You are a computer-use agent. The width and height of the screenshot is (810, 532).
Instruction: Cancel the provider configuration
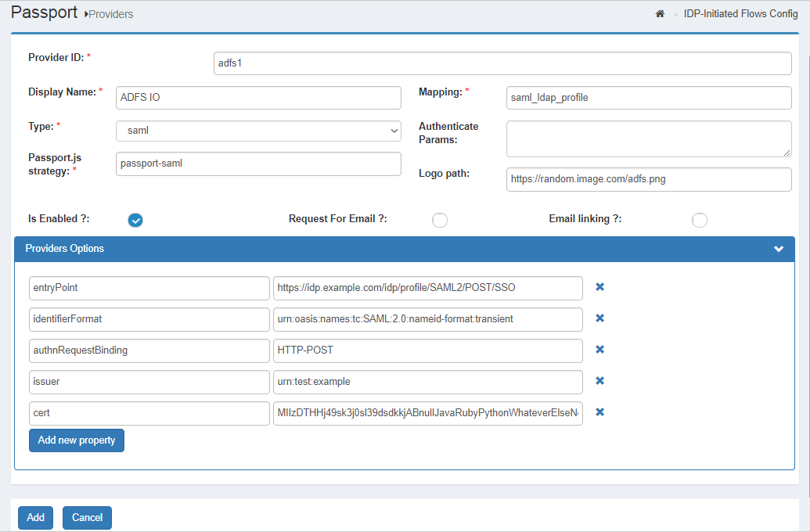[x=87, y=517]
